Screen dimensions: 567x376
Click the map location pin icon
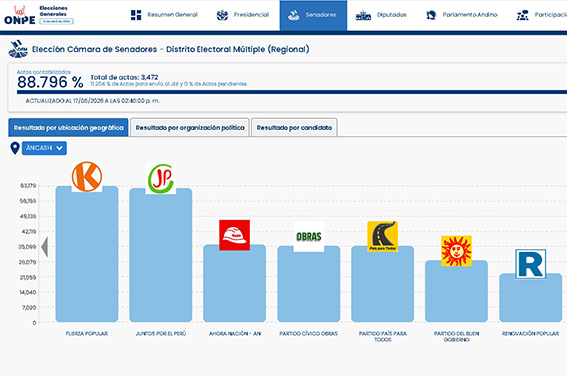point(15,148)
